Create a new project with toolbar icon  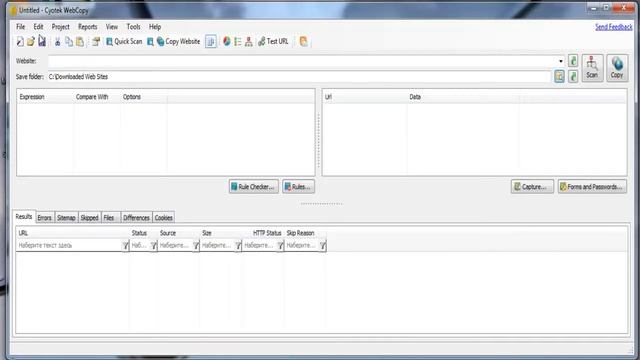coord(20,41)
